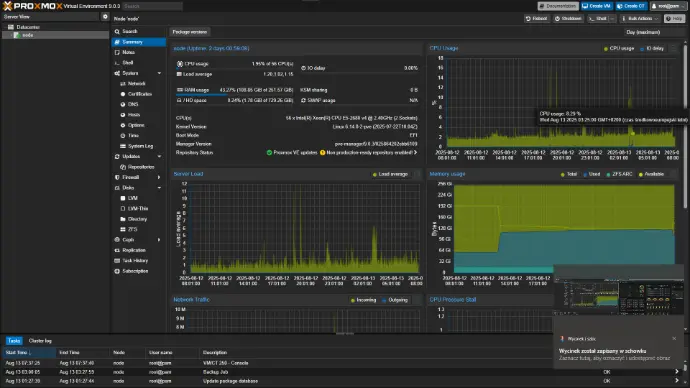
Task: Toggle the Load average legend item
Action: (x=390, y=175)
